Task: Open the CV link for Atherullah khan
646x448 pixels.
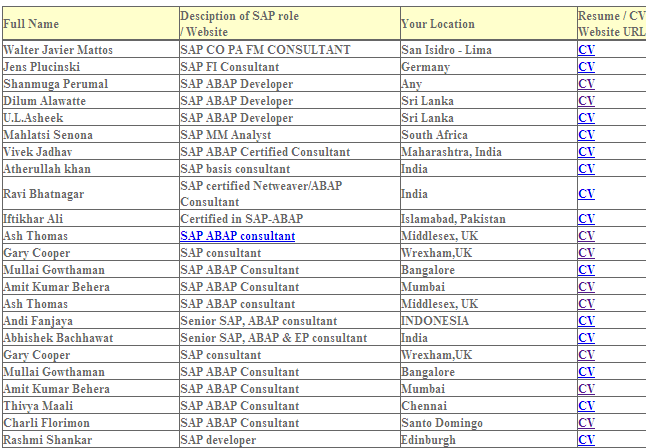Action: pyautogui.click(x=586, y=169)
